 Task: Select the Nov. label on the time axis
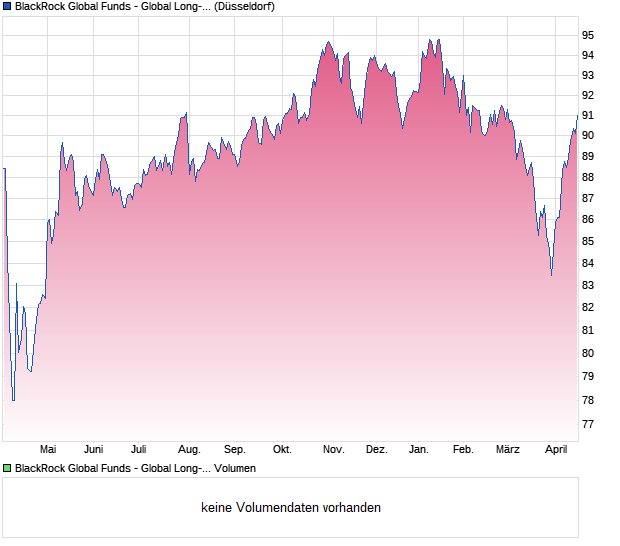[333, 449]
